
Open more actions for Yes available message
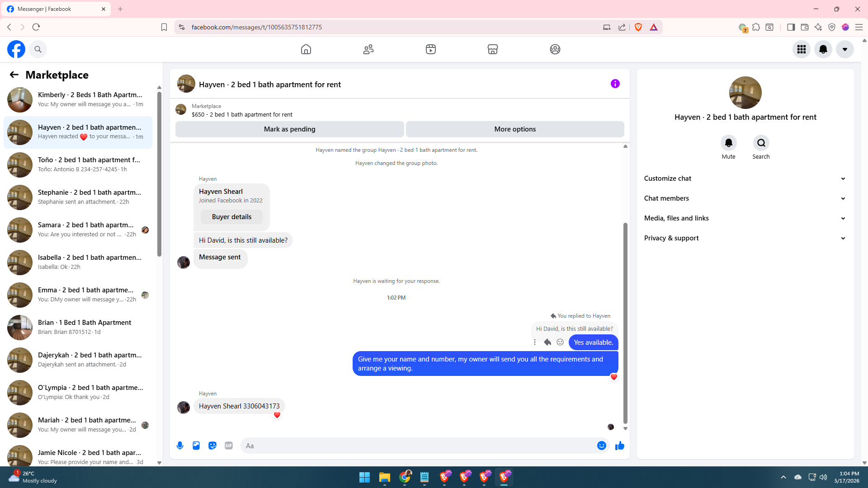point(535,342)
